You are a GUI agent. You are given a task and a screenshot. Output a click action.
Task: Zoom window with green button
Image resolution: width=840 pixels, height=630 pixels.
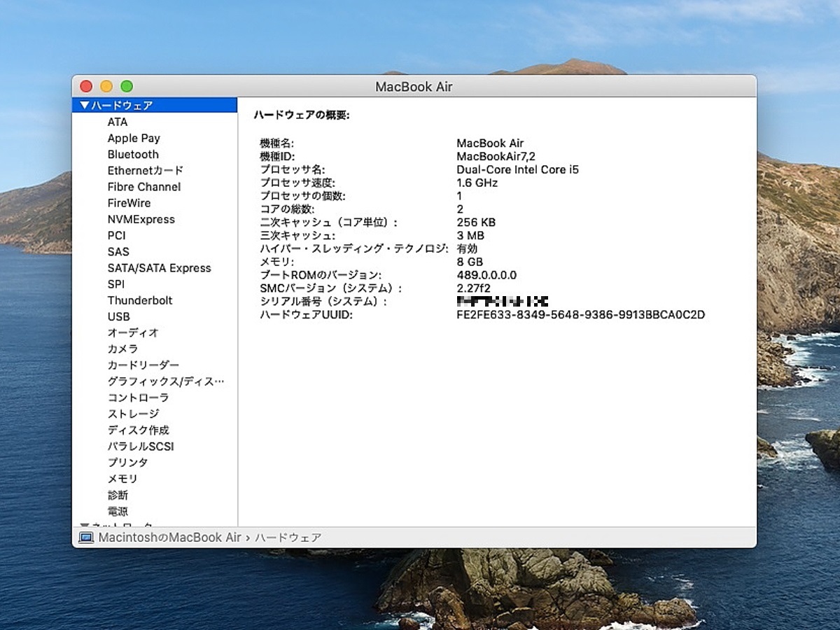[x=127, y=86]
